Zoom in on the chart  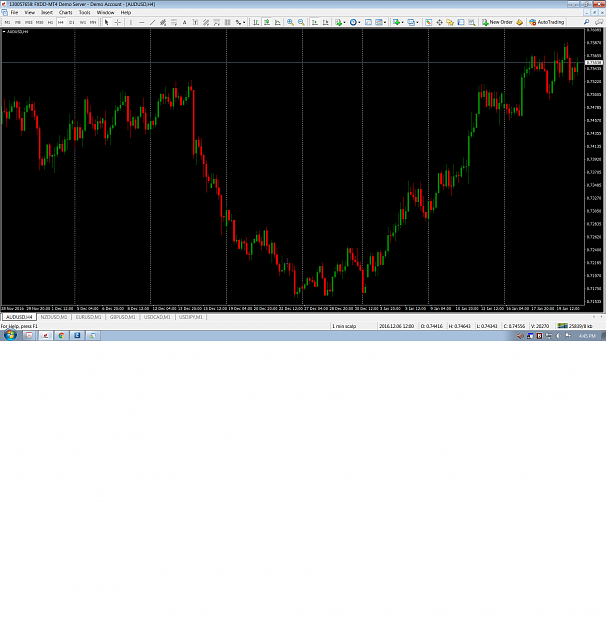pyautogui.click(x=290, y=22)
